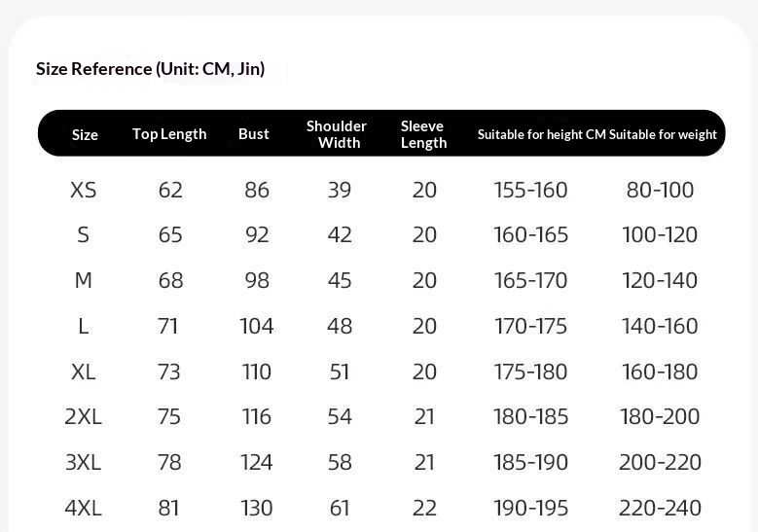Select the Shoulder Width column header
Screen dimensions: 758x532
[x=337, y=134]
